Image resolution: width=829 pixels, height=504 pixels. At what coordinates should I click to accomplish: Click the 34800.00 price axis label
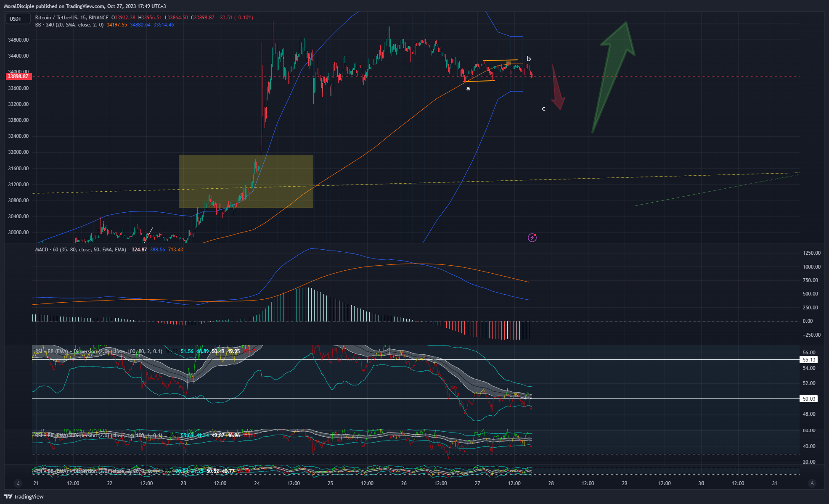point(19,40)
